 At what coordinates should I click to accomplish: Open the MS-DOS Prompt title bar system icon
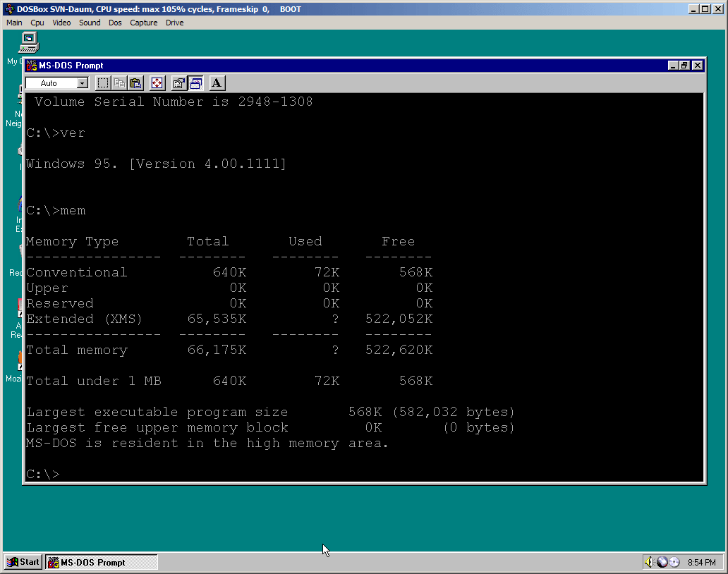[32, 66]
